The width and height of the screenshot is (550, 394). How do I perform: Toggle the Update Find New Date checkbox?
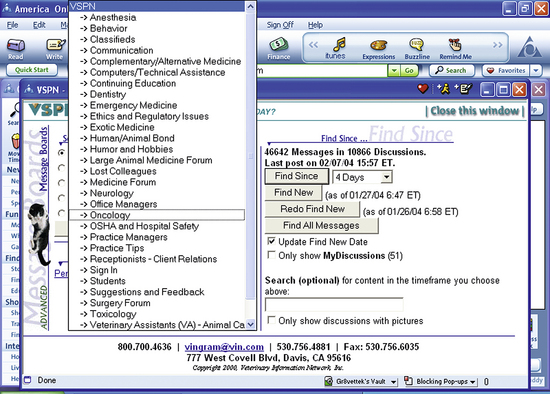271,241
